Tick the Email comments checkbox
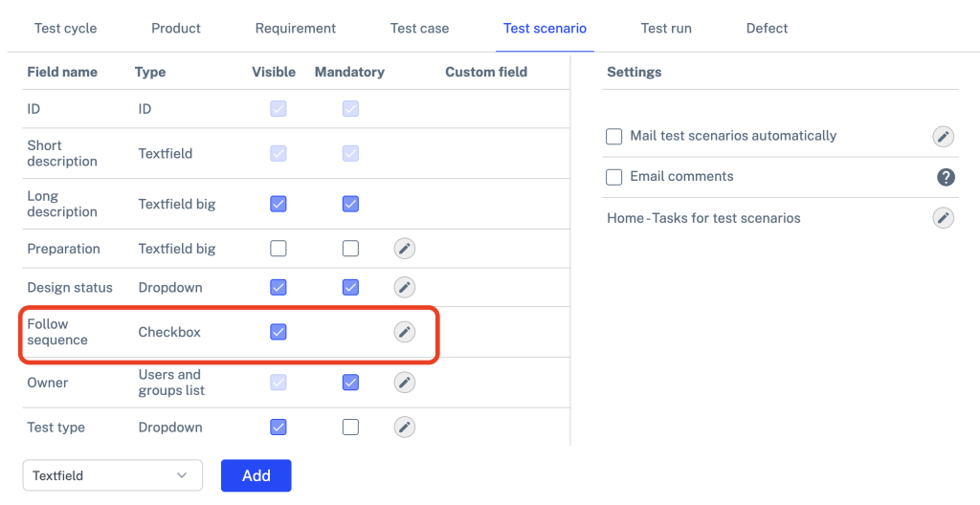 (614, 177)
